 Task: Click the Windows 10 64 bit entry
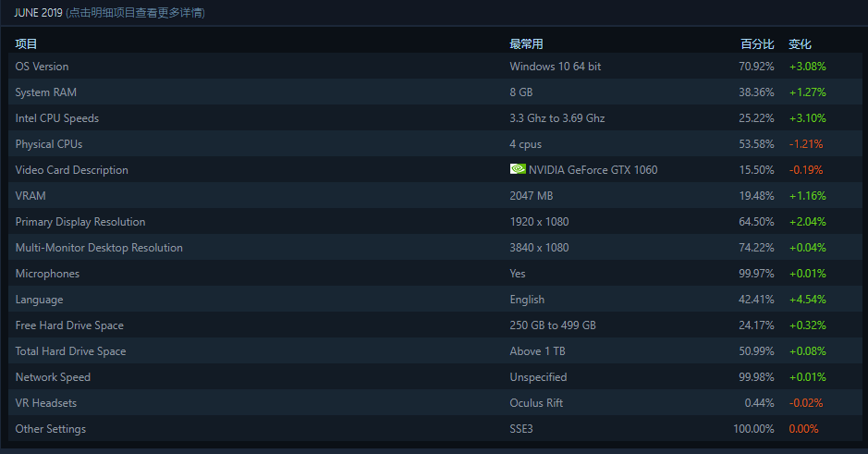(556, 67)
